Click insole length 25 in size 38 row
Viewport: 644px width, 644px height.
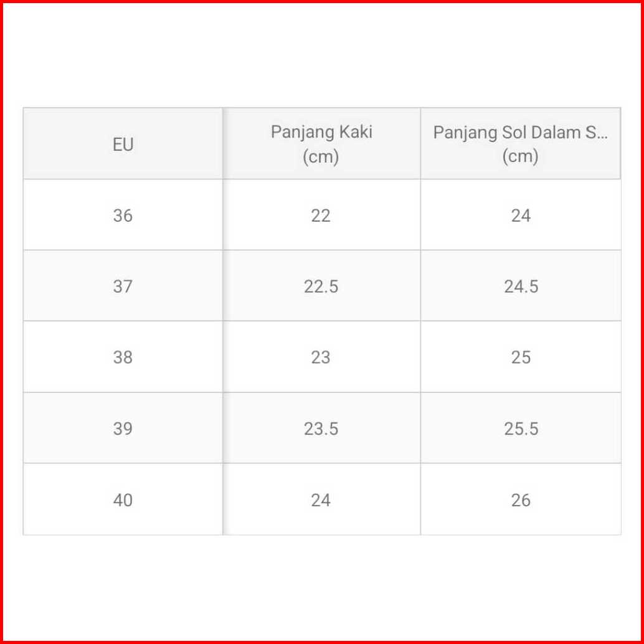point(521,358)
